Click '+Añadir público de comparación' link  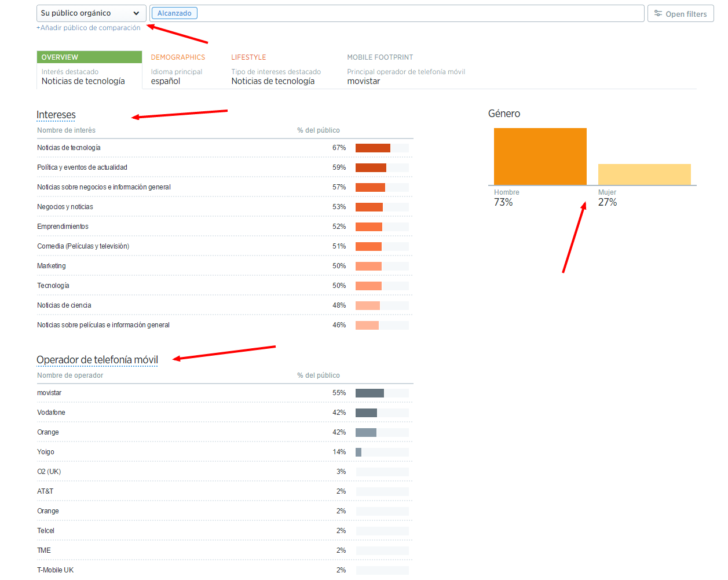pos(89,28)
